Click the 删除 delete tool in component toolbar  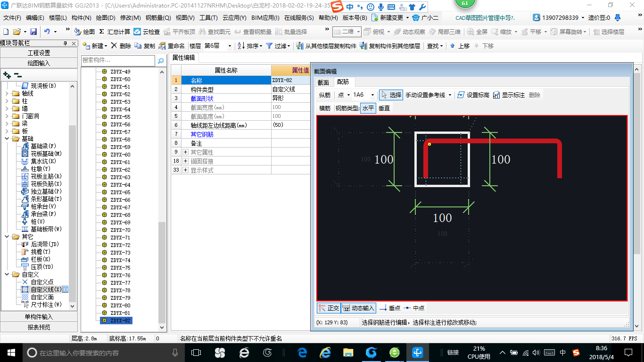pyautogui.click(x=121, y=46)
